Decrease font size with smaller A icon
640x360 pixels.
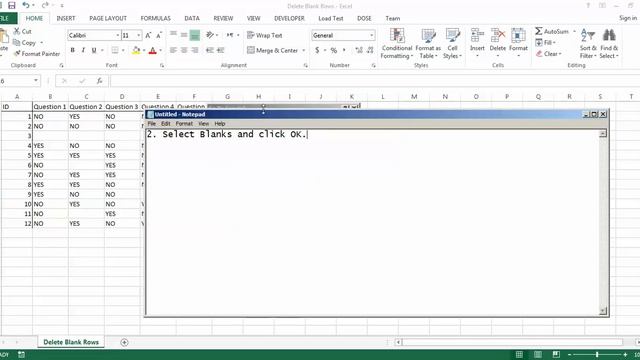[159, 36]
